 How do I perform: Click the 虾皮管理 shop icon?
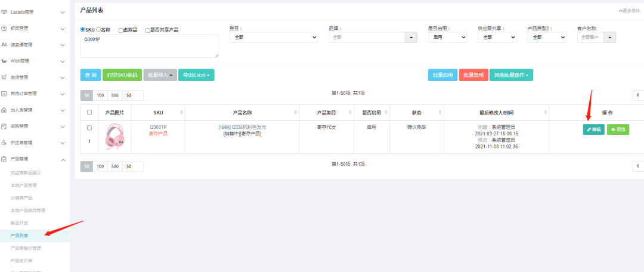coord(4,29)
